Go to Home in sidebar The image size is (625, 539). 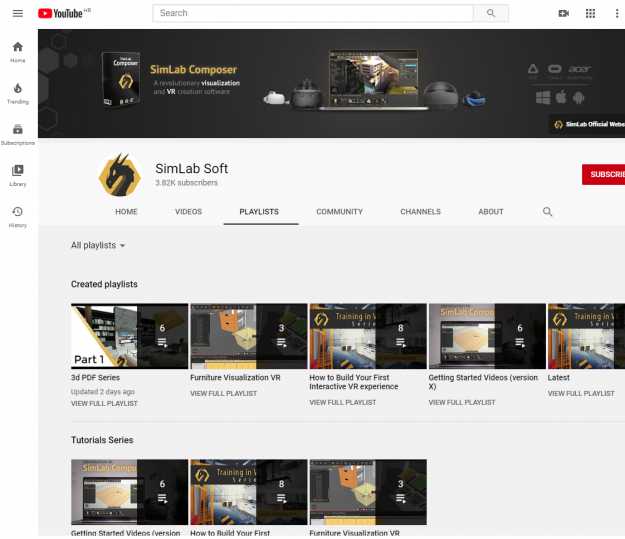18,52
